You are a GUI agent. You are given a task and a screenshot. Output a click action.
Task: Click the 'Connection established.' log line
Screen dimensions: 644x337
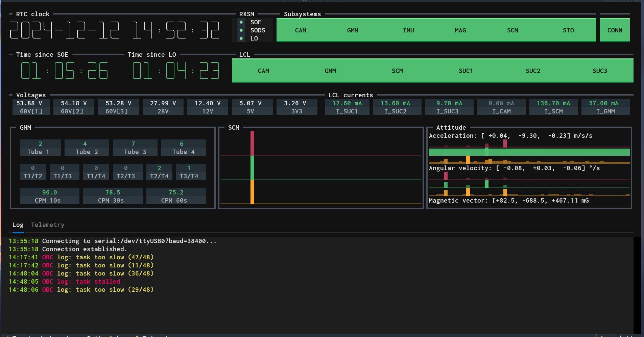pos(68,249)
